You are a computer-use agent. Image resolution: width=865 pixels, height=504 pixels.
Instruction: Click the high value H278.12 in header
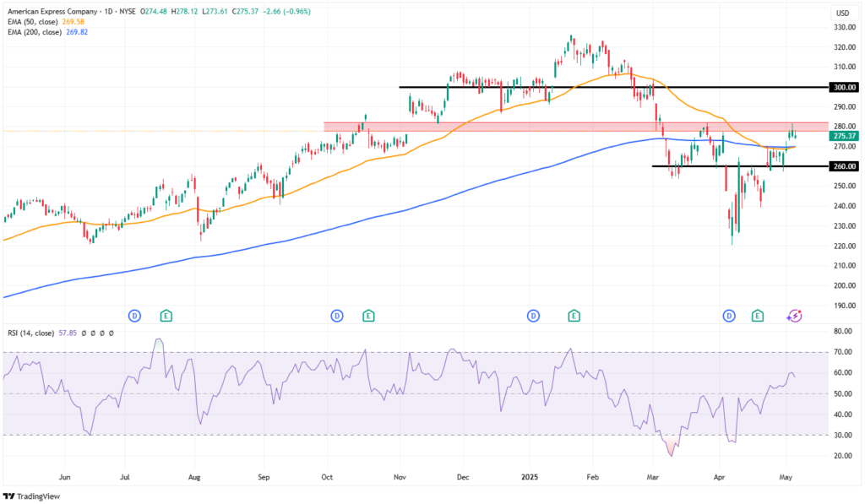[184, 12]
